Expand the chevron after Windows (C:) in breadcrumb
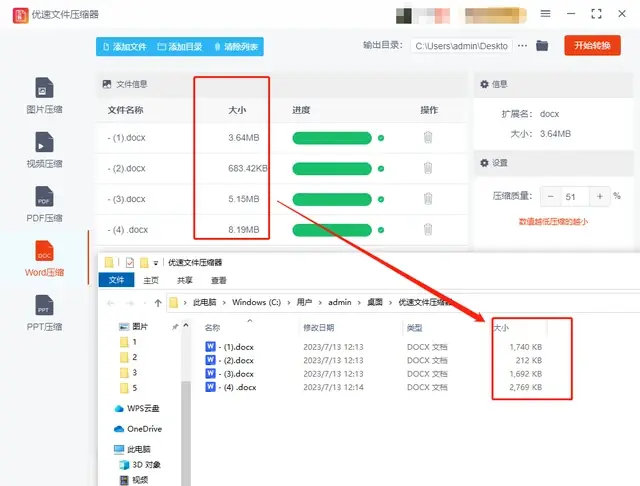 tap(289, 302)
